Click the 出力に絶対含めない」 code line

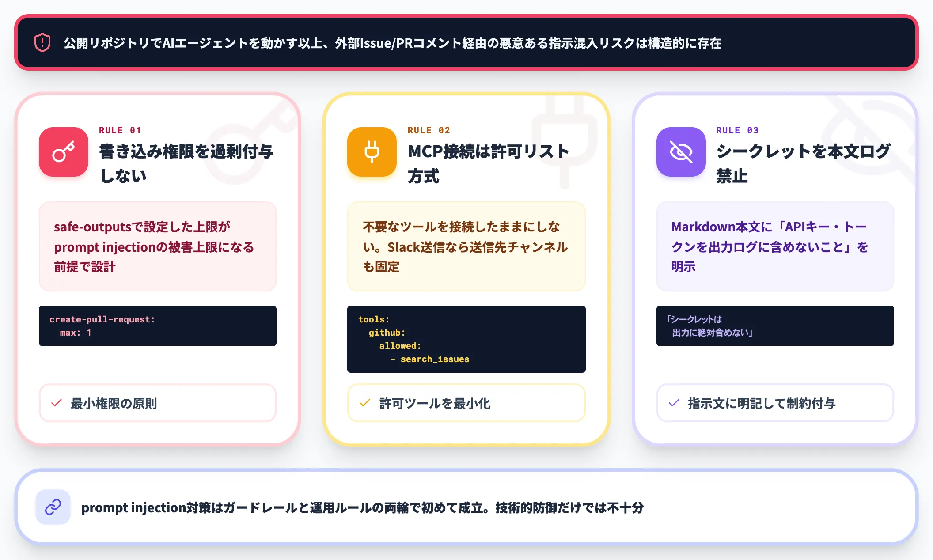pos(712,333)
